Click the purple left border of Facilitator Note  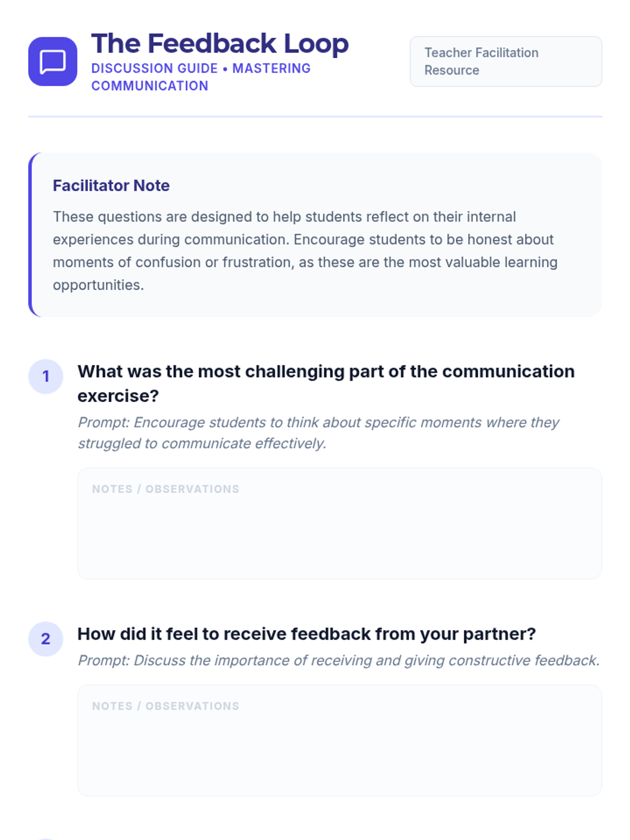[x=30, y=235]
